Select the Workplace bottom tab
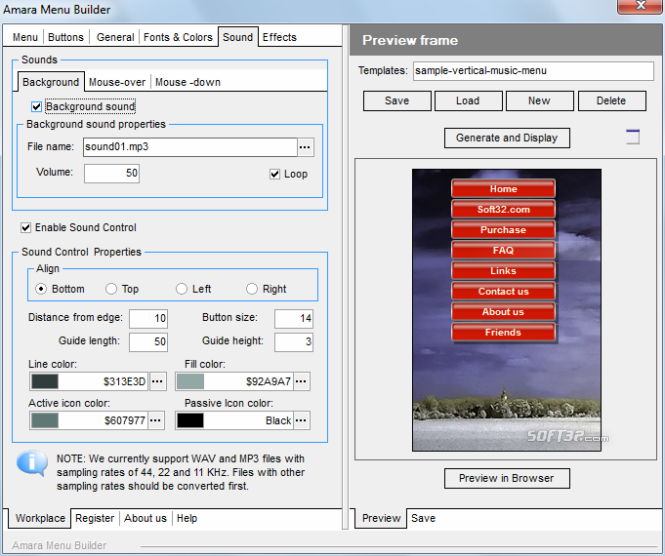 40,518
